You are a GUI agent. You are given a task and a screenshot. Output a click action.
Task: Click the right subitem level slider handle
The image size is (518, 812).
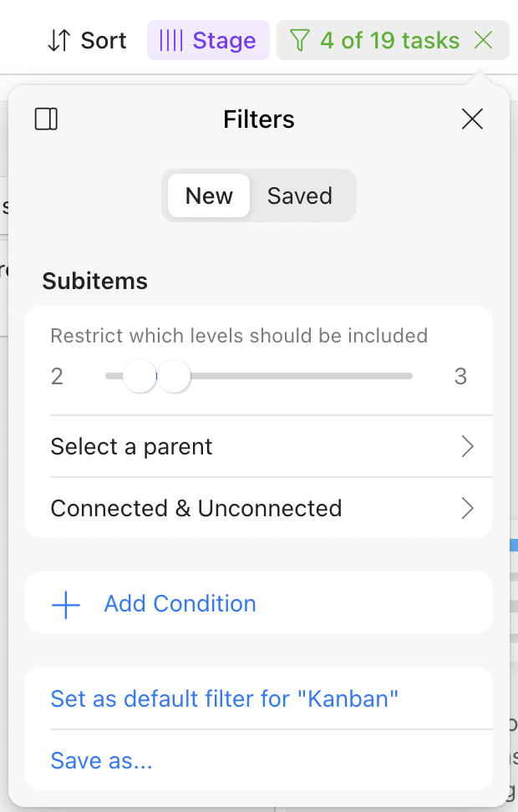[x=174, y=376]
